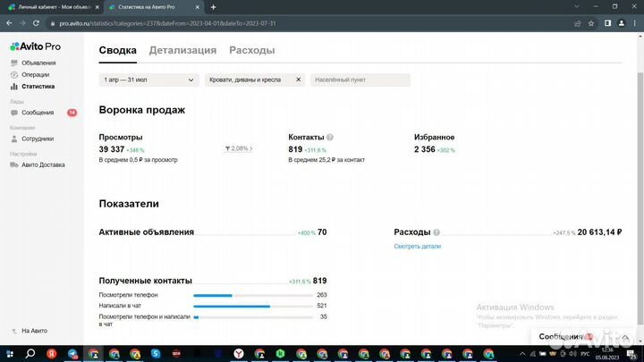Open Сообщения in the sidebar
This screenshot has width=644, height=362.
tap(38, 113)
